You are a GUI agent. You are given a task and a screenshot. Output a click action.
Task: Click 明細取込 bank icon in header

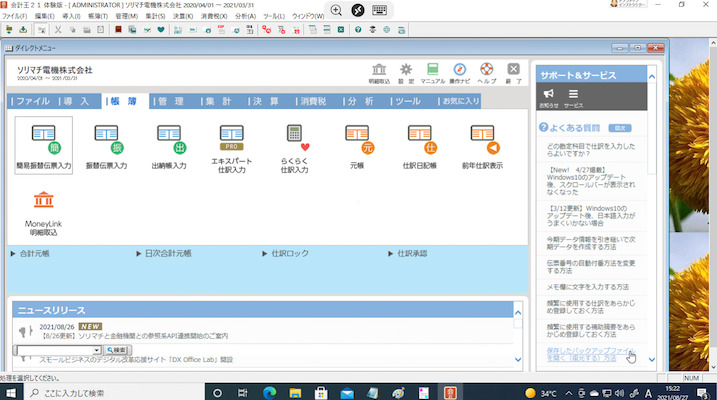coord(379,73)
